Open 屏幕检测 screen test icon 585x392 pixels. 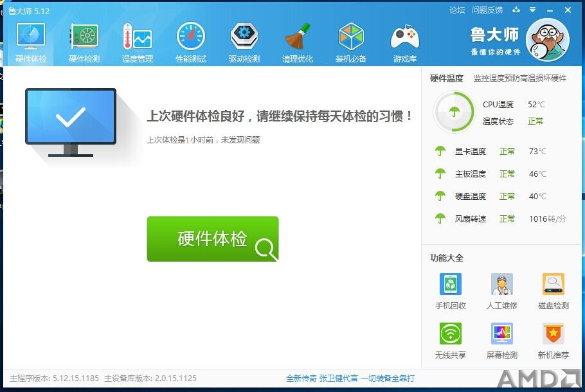502,334
